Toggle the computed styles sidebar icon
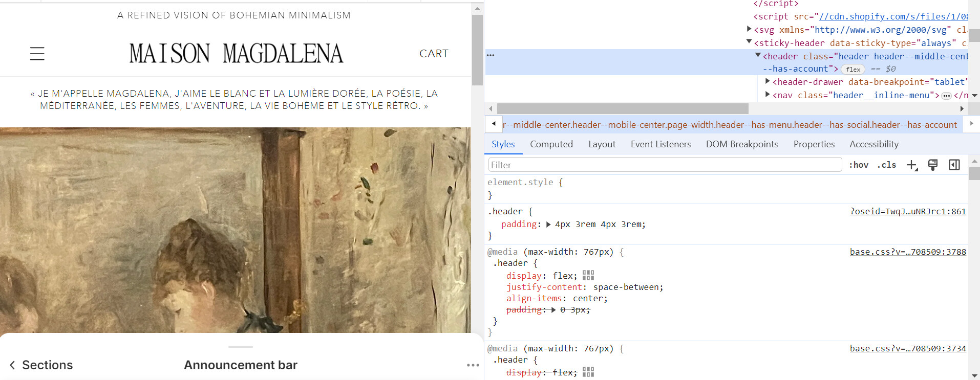Image resolution: width=980 pixels, height=380 pixels. pyautogui.click(x=954, y=165)
